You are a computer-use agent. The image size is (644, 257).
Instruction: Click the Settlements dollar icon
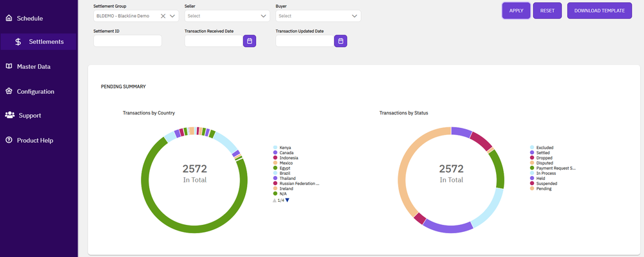(x=18, y=42)
